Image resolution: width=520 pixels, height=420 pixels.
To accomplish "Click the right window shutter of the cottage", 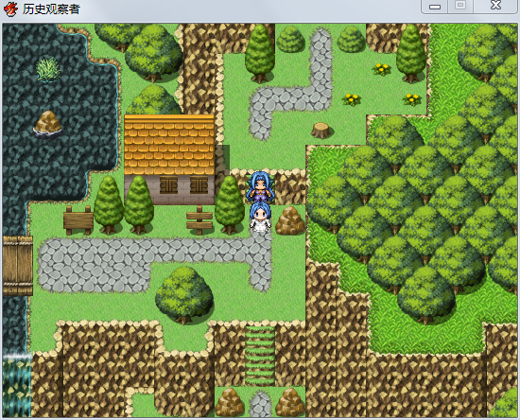I will pos(199,185).
